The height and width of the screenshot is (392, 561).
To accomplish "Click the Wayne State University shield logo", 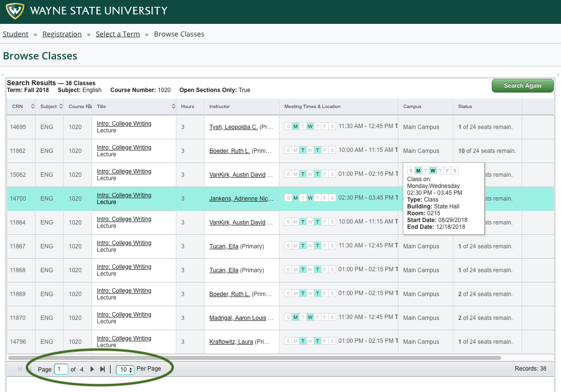I will coord(15,11).
